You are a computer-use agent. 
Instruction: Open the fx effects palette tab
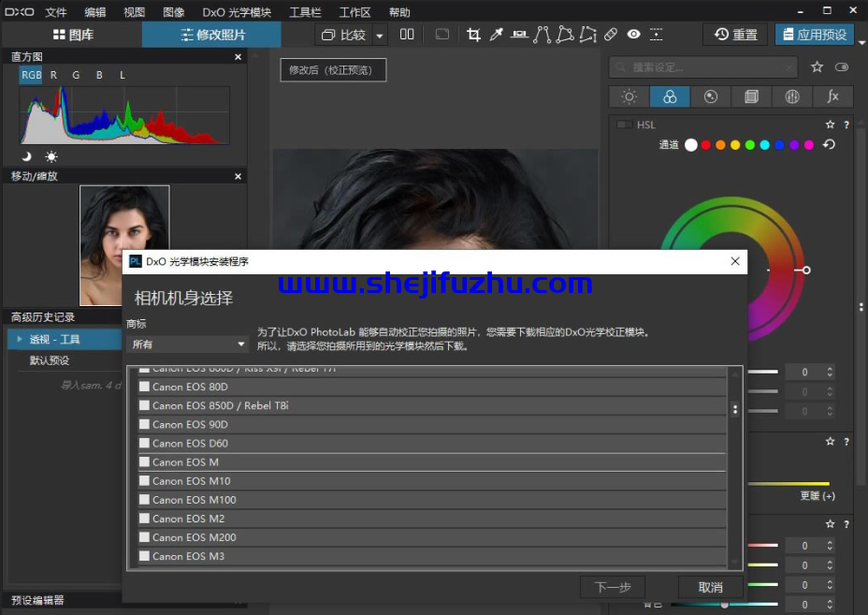(832, 97)
